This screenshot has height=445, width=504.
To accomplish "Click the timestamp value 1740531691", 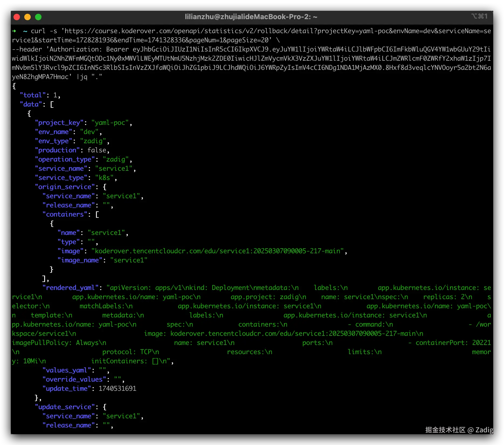I will click(x=118, y=389).
